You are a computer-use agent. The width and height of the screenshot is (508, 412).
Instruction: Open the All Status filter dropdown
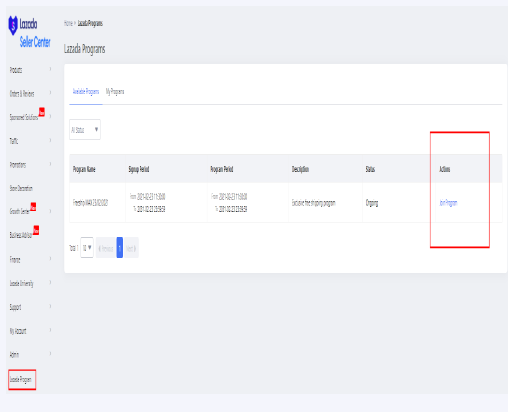point(85,129)
